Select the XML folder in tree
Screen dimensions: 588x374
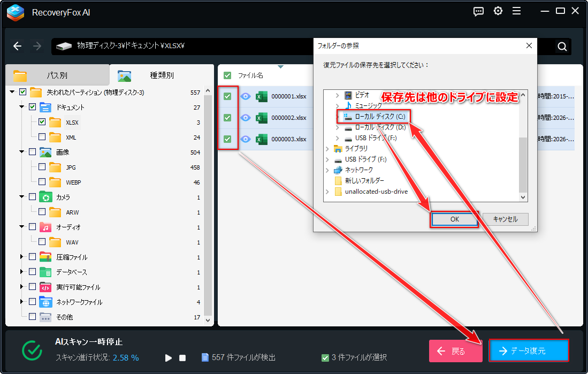71,138
